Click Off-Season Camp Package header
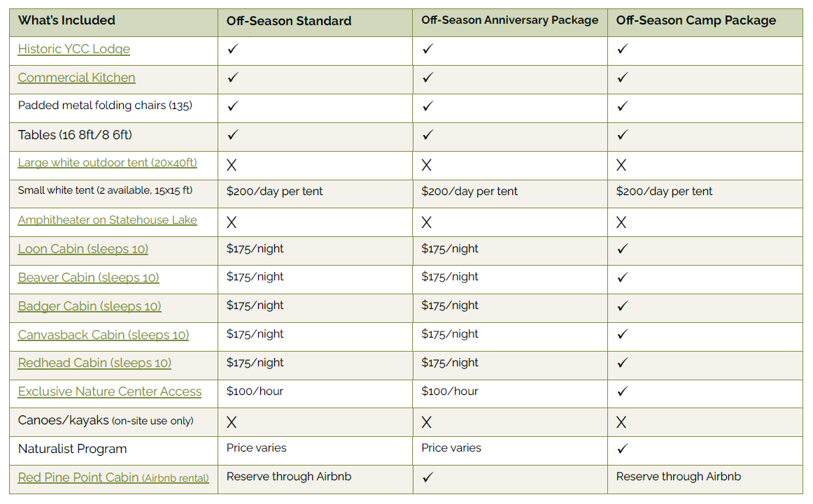Screen dimensions: 813x504 [695, 20]
